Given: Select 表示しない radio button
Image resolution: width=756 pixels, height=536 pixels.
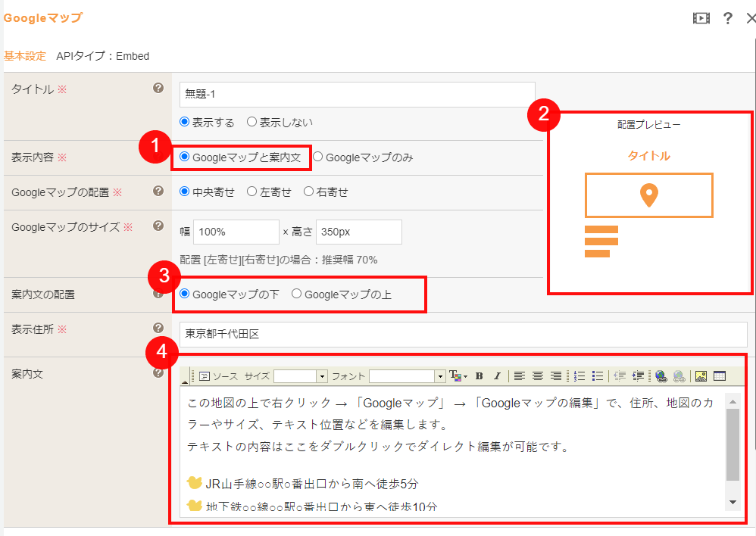Looking at the screenshot, I should 251,122.
